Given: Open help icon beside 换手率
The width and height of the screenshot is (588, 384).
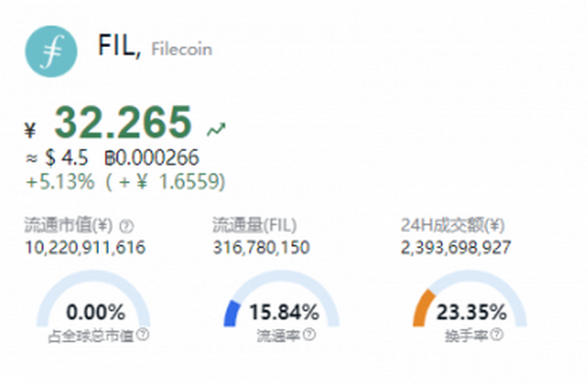Looking at the screenshot, I should tap(497, 334).
